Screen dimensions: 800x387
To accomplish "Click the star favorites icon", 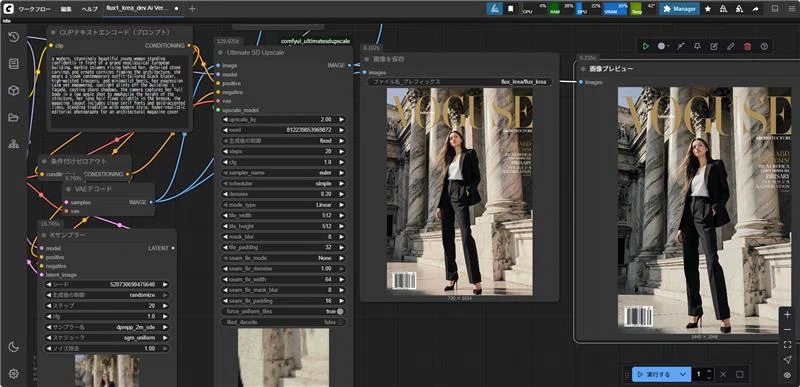I will (708, 9).
